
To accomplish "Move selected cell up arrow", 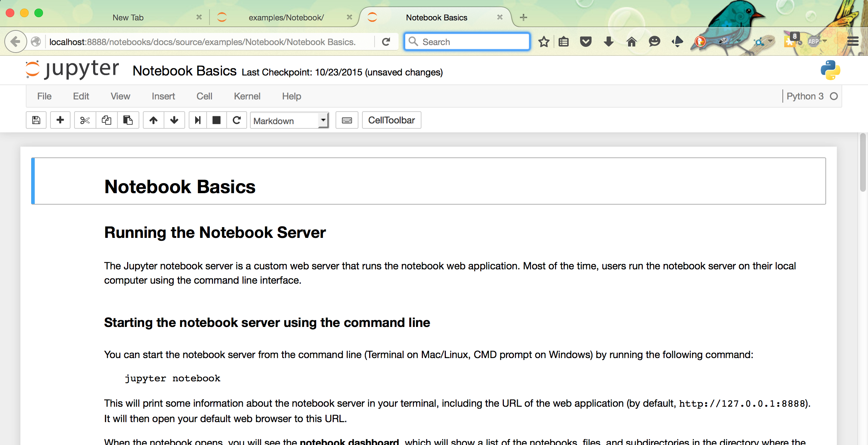I will [x=154, y=120].
